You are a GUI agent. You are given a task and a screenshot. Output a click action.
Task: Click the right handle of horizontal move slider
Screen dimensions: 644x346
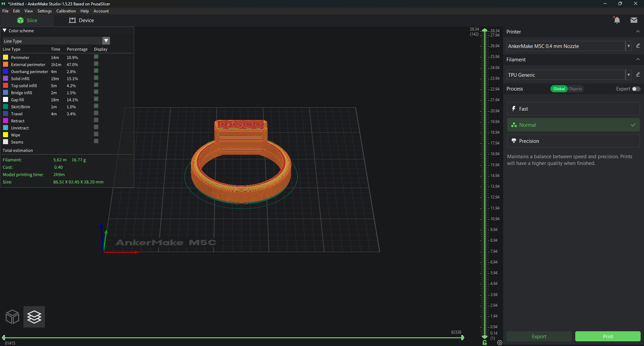[x=463, y=338]
